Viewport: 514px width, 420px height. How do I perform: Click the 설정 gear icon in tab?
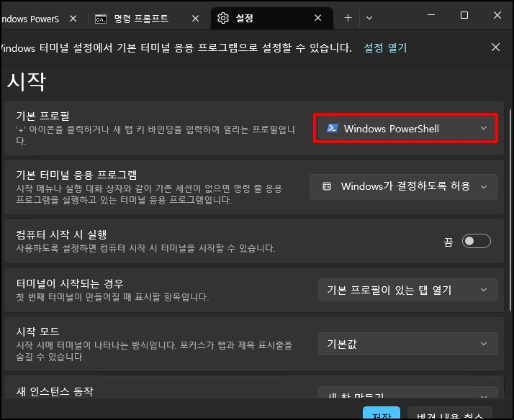coord(223,18)
